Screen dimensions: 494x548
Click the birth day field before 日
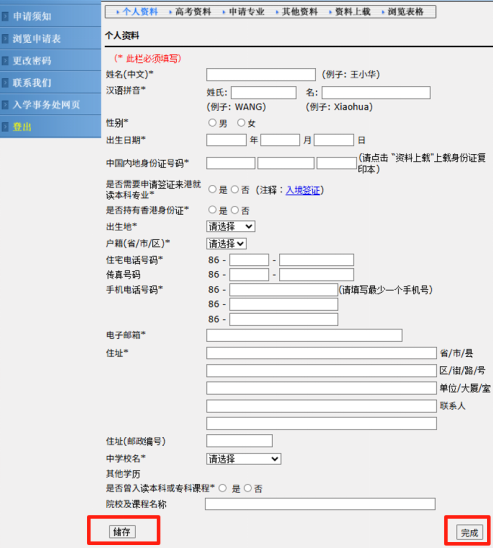(x=334, y=140)
